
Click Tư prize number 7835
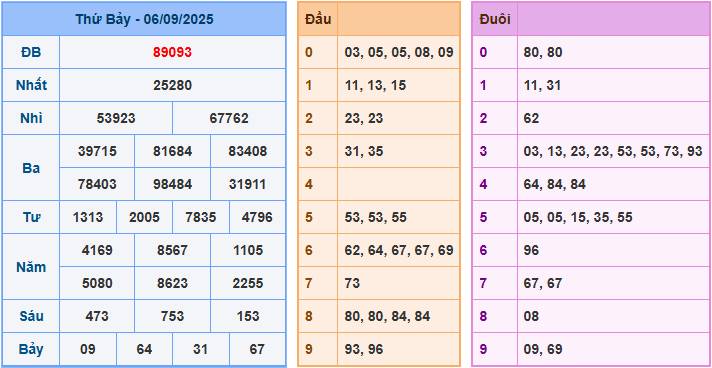click(x=201, y=217)
